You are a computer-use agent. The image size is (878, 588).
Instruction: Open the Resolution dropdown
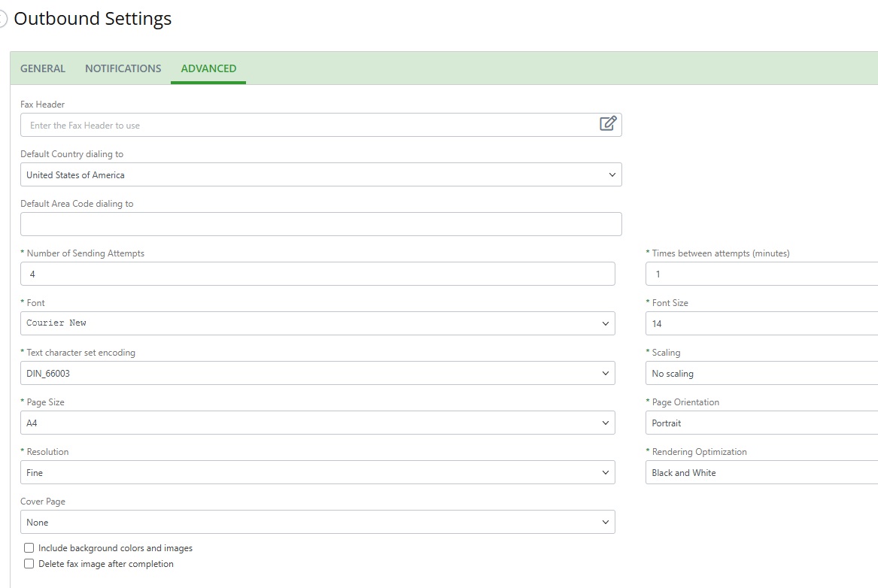[606, 472]
